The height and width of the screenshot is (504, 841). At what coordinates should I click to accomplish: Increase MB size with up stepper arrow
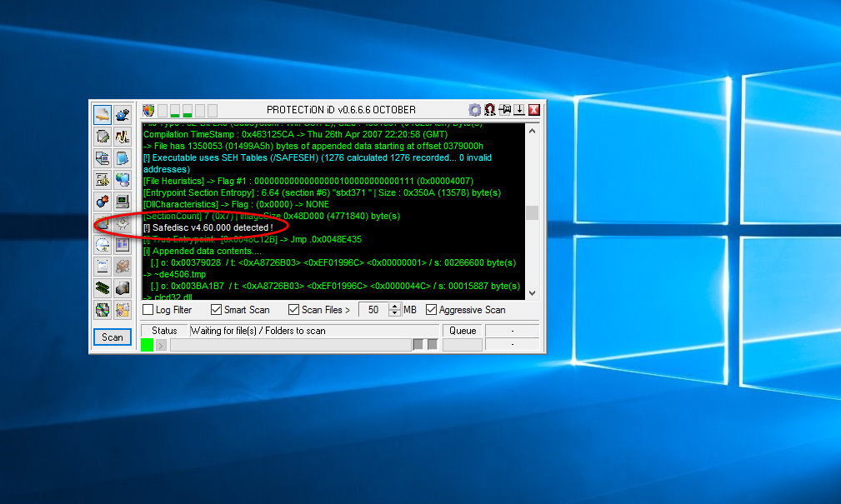395,307
